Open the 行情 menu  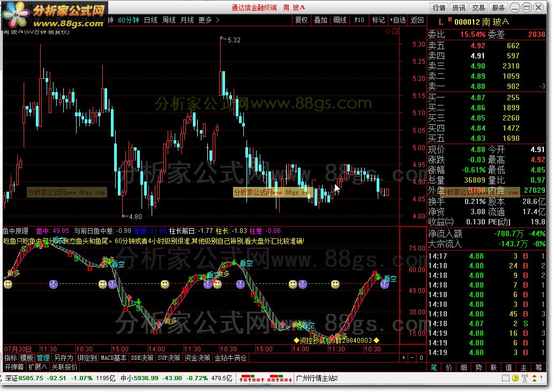[439, 7]
